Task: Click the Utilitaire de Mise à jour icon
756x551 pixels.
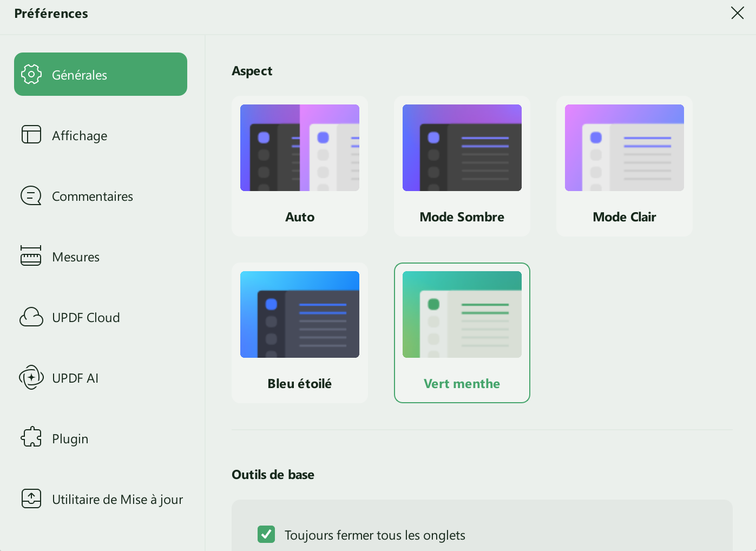Action: tap(31, 498)
